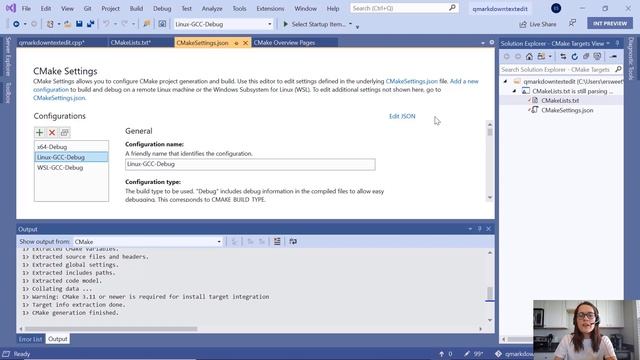Click the Undo arrow icon
Screen dimensions: 640x360
click(106, 24)
